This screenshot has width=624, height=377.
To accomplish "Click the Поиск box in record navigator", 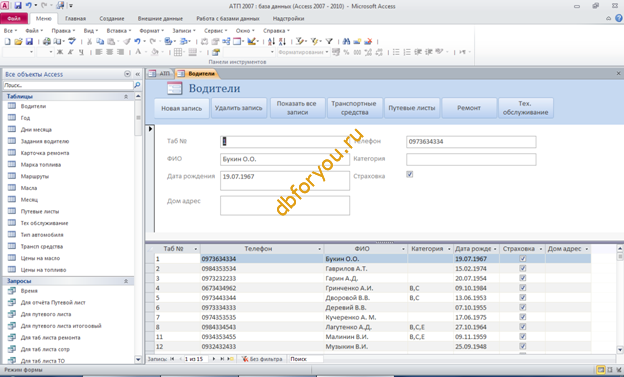I will [x=306, y=359].
